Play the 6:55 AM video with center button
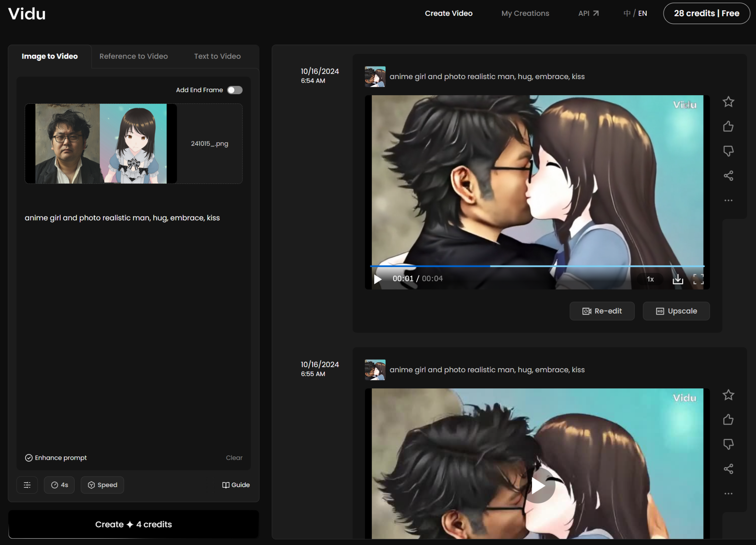The height and width of the screenshot is (545, 756). pyautogui.click(x=537, y=485)
